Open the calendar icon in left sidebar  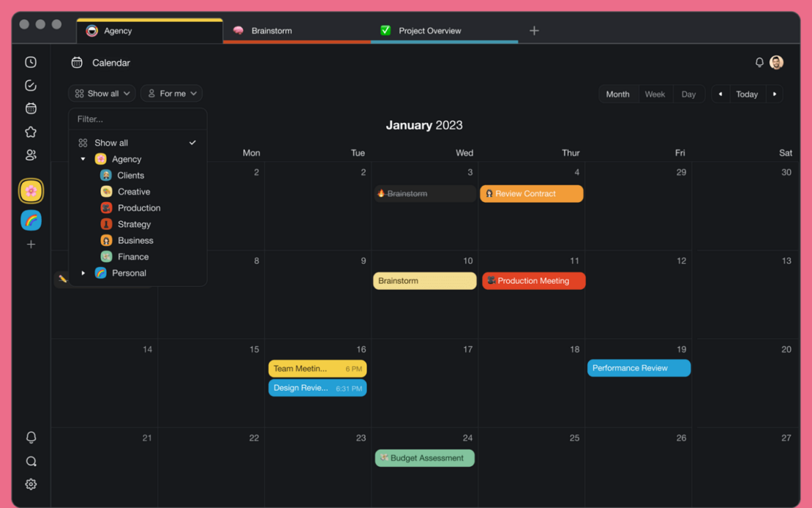coord(31,108)
